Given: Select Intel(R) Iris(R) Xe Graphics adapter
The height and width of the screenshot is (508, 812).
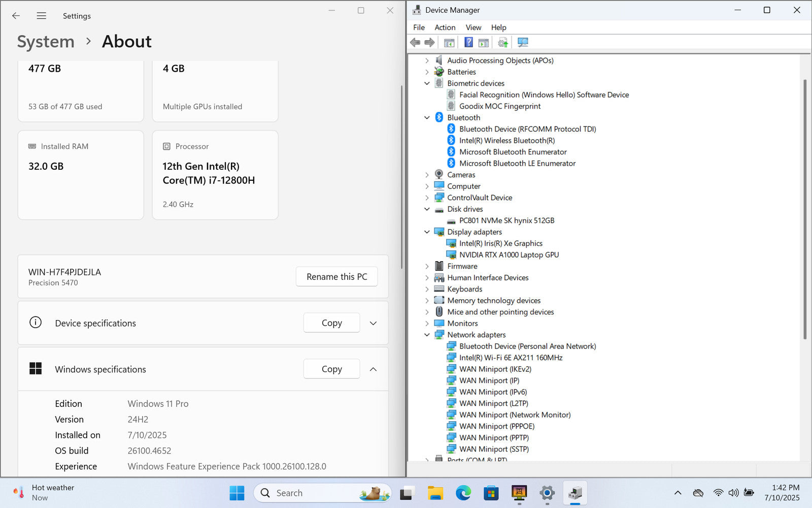Looking at the screenshot, I should point(501,243).
